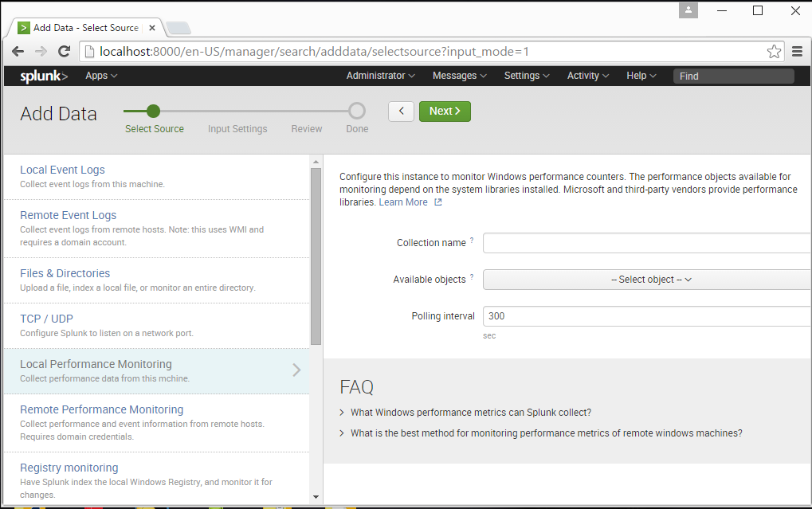Screen dimensions: 812x509
Task: Open the Messages menu
Action: pos(459,76)
